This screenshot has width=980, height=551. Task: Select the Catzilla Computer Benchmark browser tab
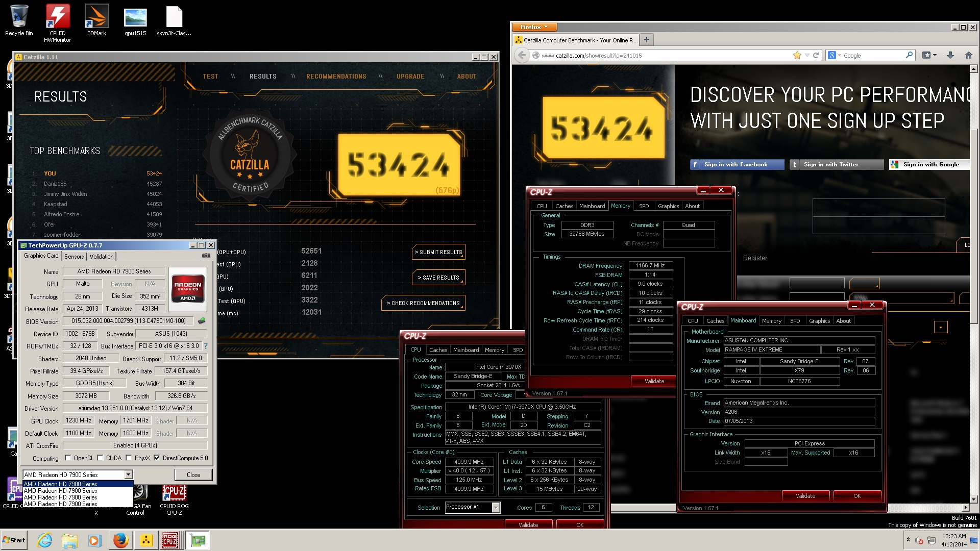[575, 40]
